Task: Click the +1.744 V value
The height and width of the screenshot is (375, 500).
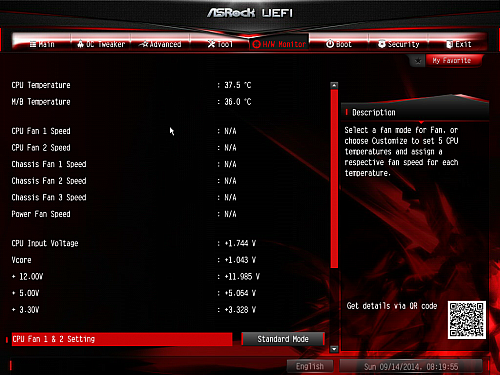Action: [x=240, y=243]
